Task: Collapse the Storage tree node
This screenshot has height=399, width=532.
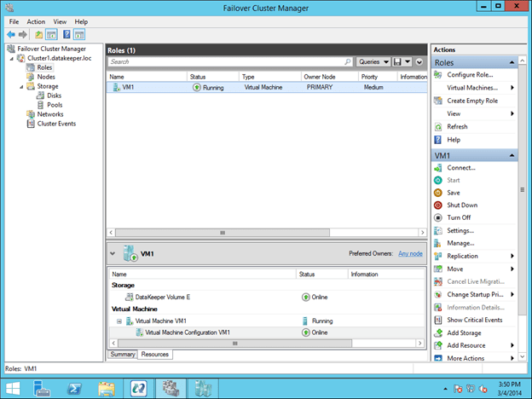Action: click(x=20, y=86)
